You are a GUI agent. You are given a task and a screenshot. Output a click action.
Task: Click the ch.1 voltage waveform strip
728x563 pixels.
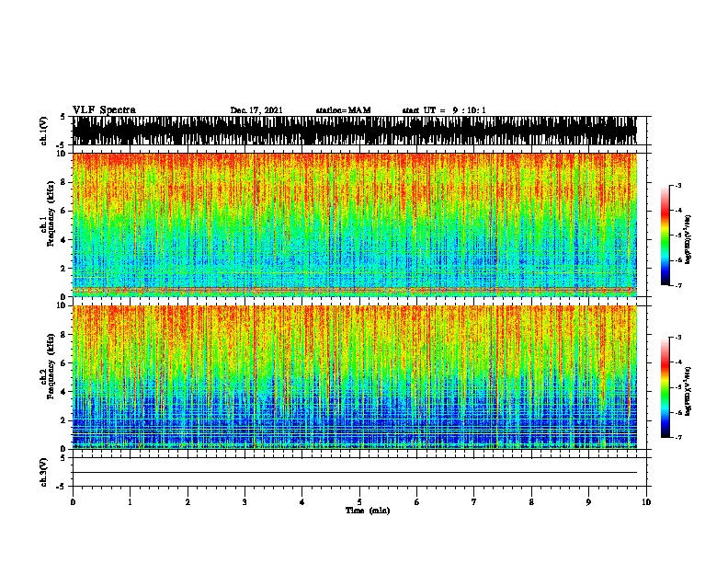point(355,131)
